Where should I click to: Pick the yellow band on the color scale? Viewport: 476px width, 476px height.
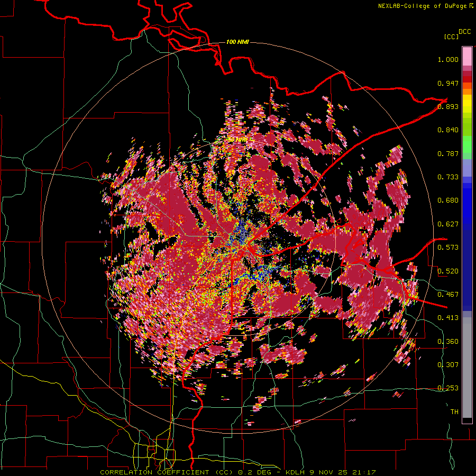pyautogui.click(x=467, y=104)
